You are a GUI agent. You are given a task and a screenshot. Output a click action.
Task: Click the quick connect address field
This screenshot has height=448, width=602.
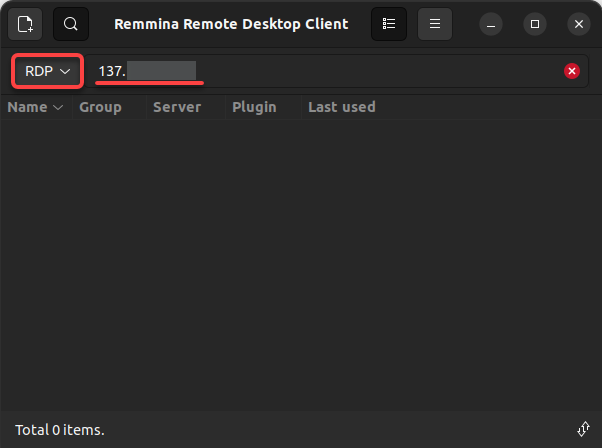[336, 71]
